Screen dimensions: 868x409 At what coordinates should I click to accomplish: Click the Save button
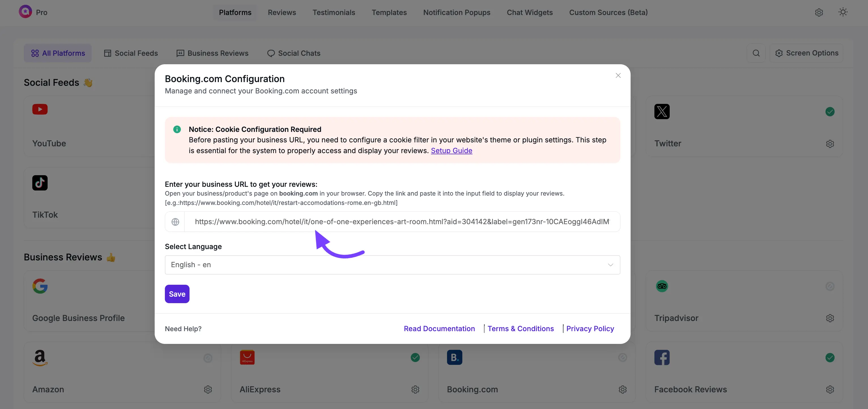(177, 294)
